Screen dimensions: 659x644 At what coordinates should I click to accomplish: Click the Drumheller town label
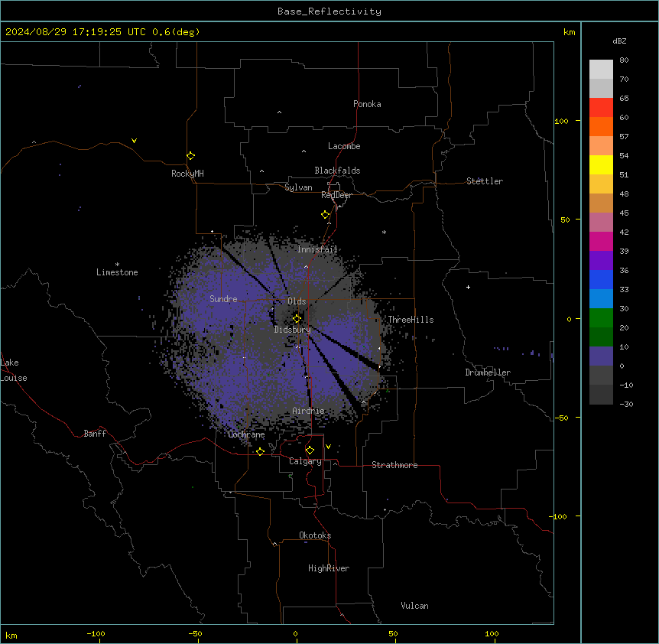coord(488,372)
